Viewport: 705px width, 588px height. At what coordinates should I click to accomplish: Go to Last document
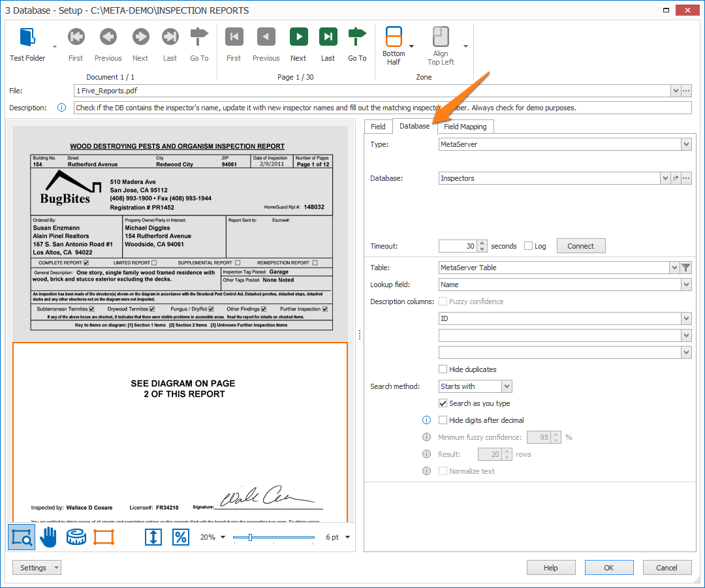[170, 37]
